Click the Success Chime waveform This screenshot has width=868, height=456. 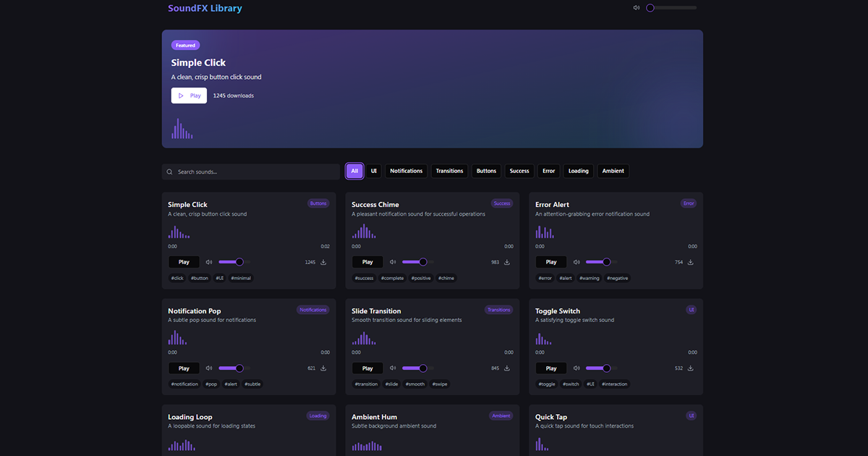365,231
